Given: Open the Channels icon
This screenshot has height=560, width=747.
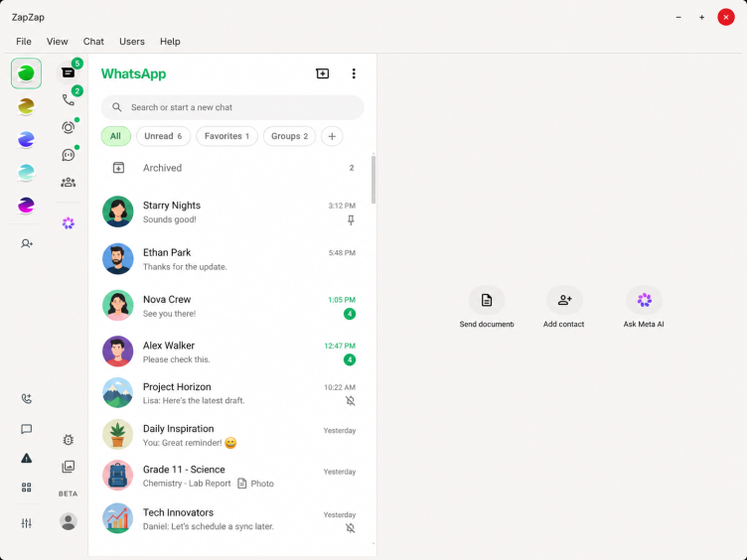Looking at the screenshot, I should pyautogui.click(x=69, y=155).
